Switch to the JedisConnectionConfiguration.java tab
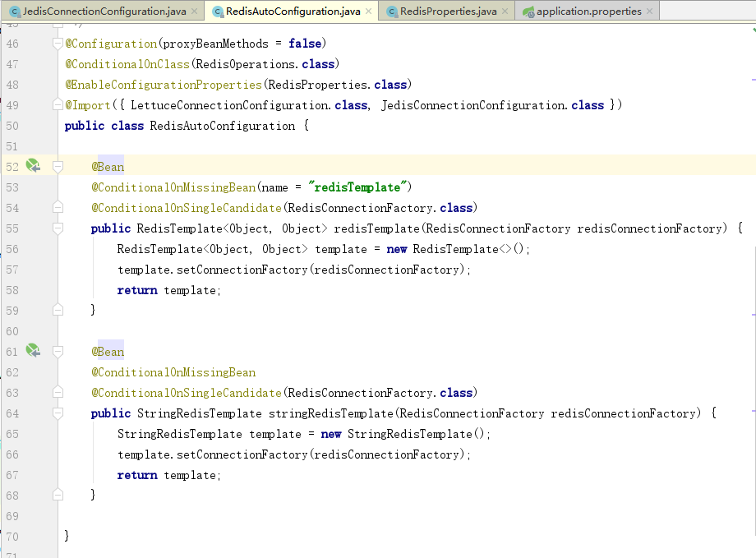 [x=104, y=11]
